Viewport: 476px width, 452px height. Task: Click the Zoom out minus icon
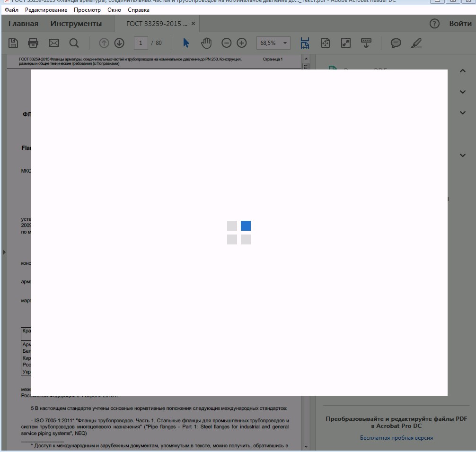(x=227, y=43)
